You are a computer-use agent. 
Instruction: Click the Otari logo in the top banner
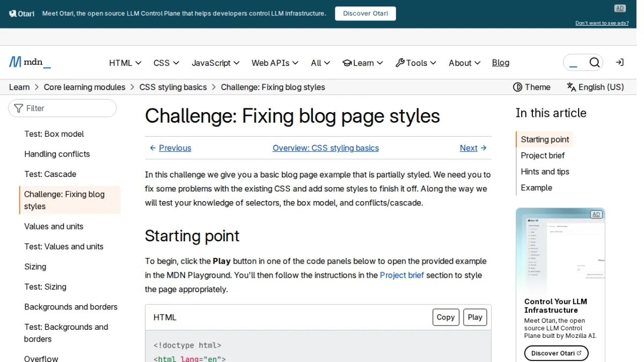tap(22, 13)
